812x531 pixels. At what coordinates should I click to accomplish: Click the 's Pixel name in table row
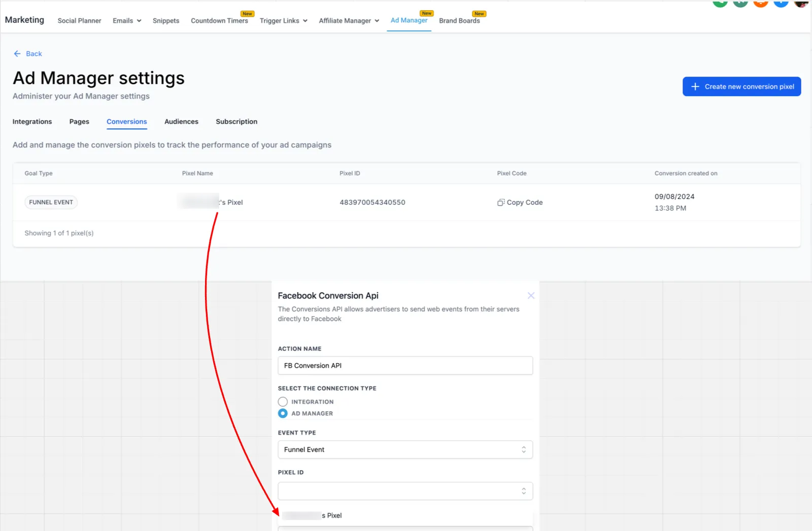pos(211,202)
